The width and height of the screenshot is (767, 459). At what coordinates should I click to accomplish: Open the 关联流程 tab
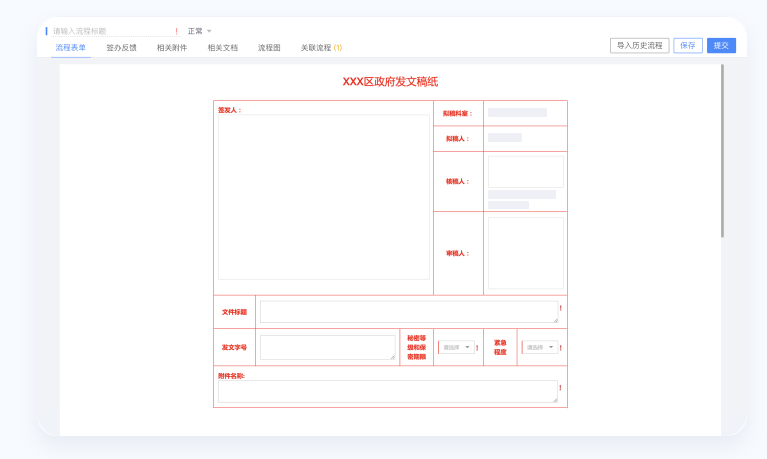pyautogui.click(x=320, y=47)
